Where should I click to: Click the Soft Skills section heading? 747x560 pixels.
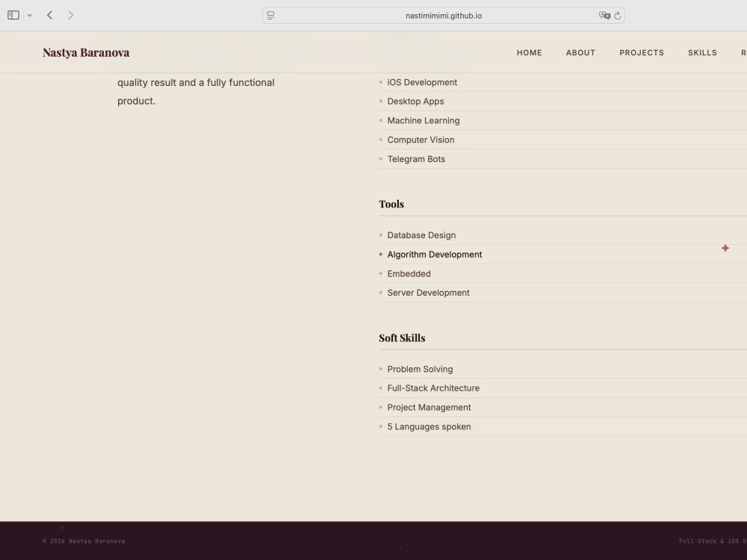(x=402, y=338)
